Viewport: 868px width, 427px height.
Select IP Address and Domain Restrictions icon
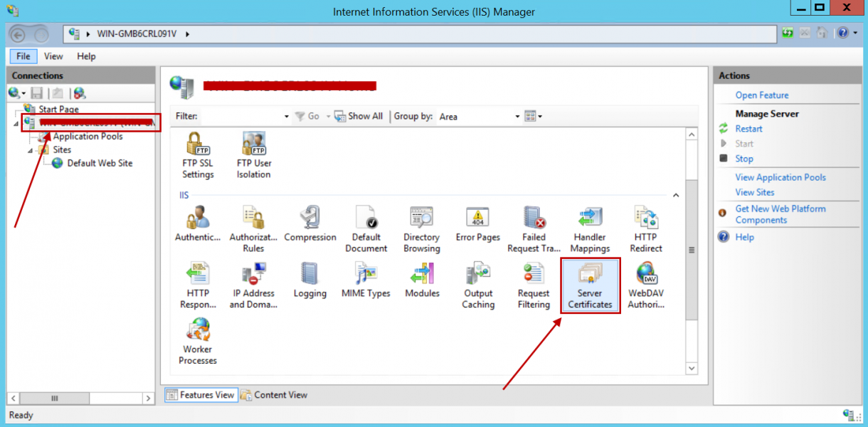(253, 285)
